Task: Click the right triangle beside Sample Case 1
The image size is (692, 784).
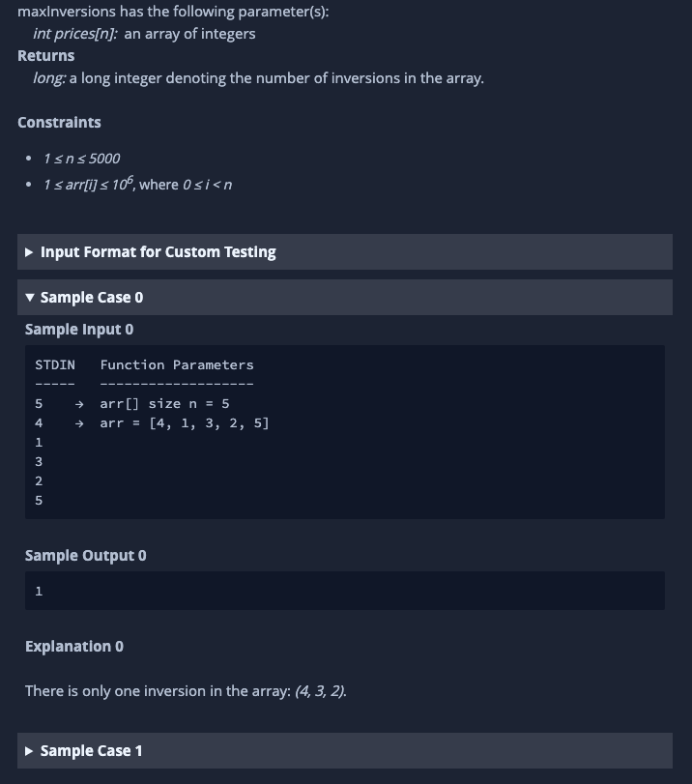Action: [x=29, y=751]
